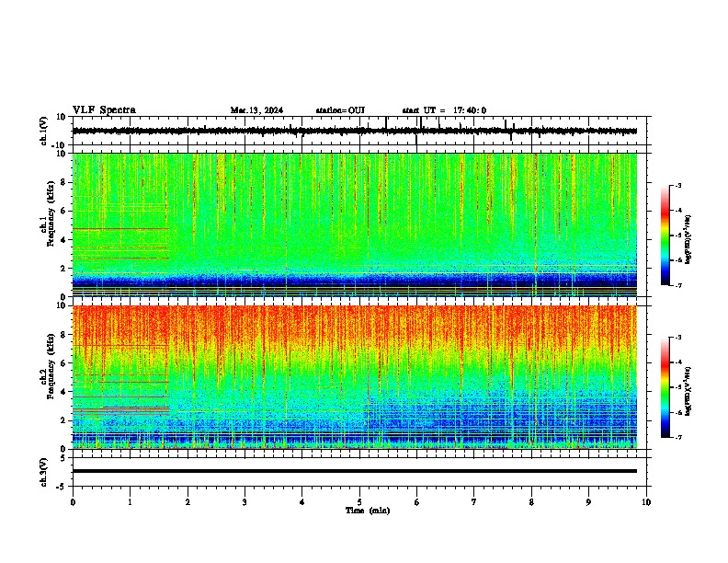This screenshot has width=728, height=563.
Task: Click the "-7" tick on ch.1 colorbar
Action: coord(677,285)
